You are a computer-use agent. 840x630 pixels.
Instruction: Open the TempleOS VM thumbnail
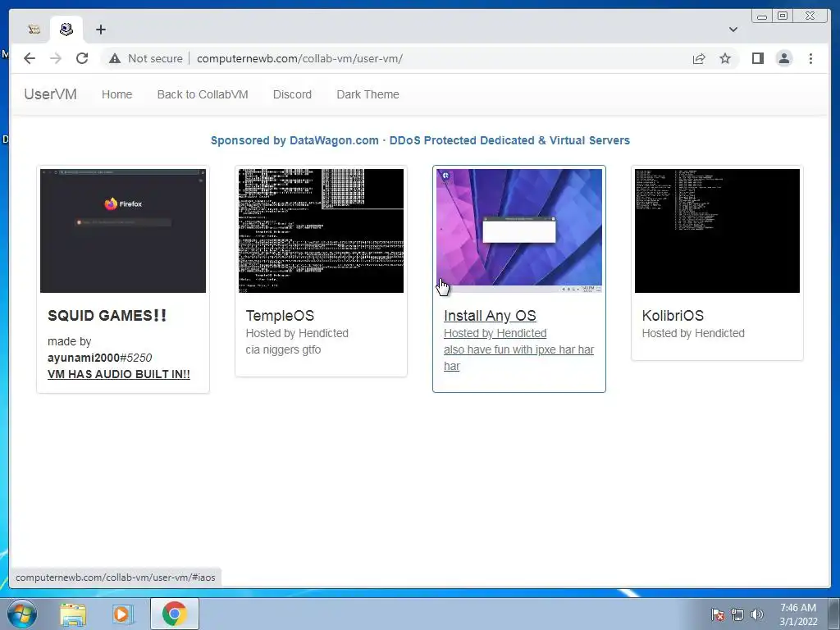pyautogui.click(x=321, y=231)
